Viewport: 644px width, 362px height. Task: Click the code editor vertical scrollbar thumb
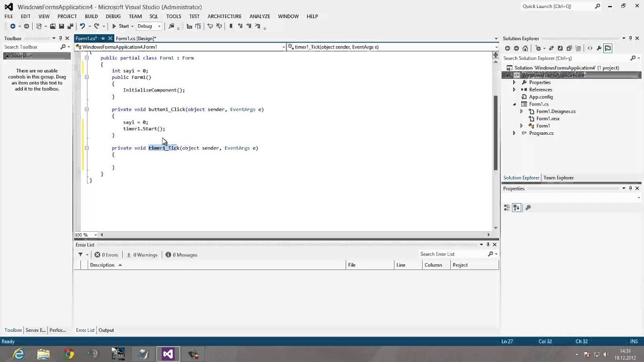(496, 132)
